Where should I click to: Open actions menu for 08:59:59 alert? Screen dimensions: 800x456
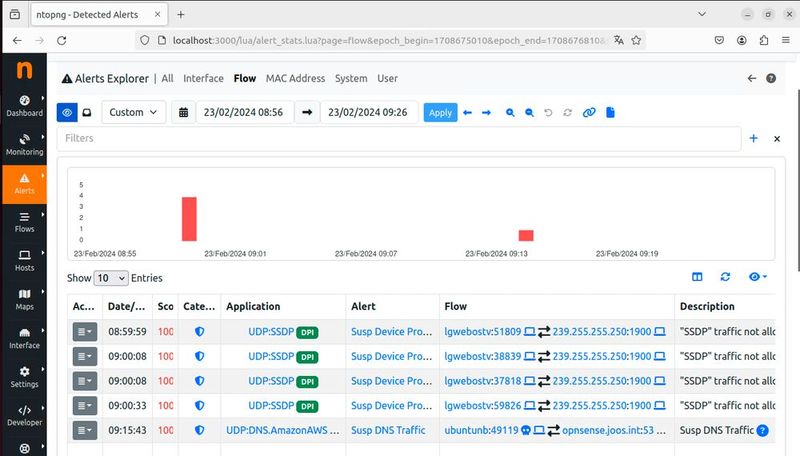point(85,330)
